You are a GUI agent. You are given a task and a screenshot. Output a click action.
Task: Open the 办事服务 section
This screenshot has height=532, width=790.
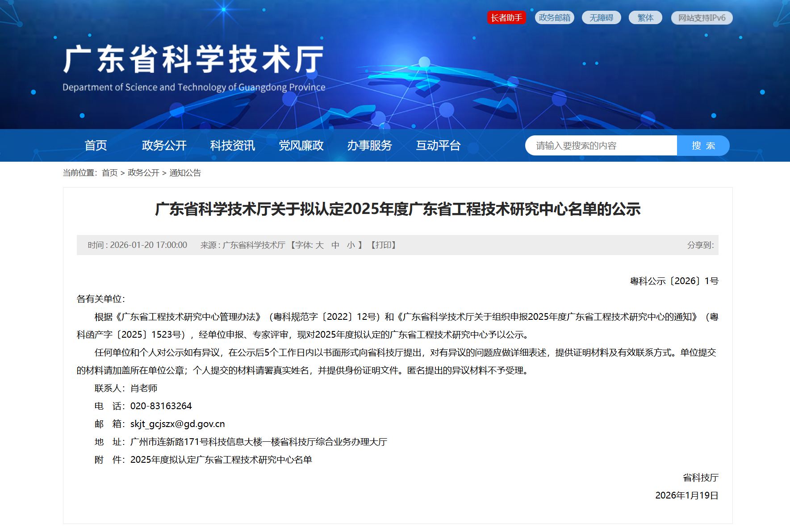point(370,145)
